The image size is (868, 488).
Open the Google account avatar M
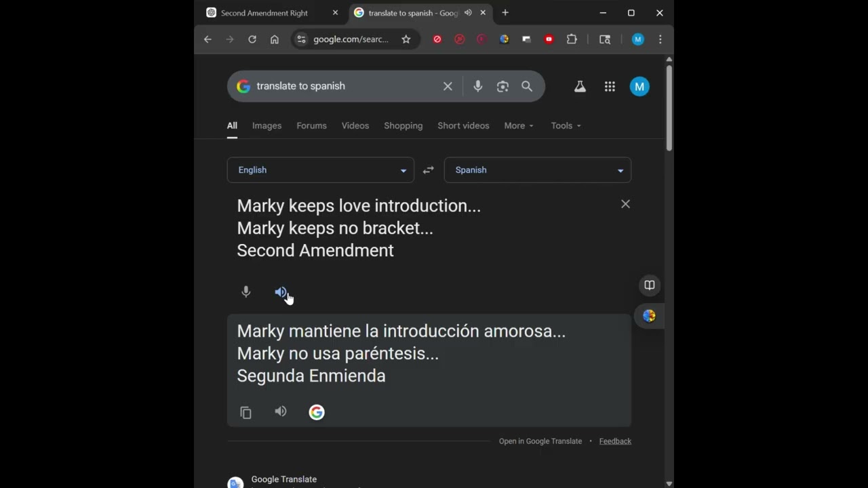pos(639,86)
